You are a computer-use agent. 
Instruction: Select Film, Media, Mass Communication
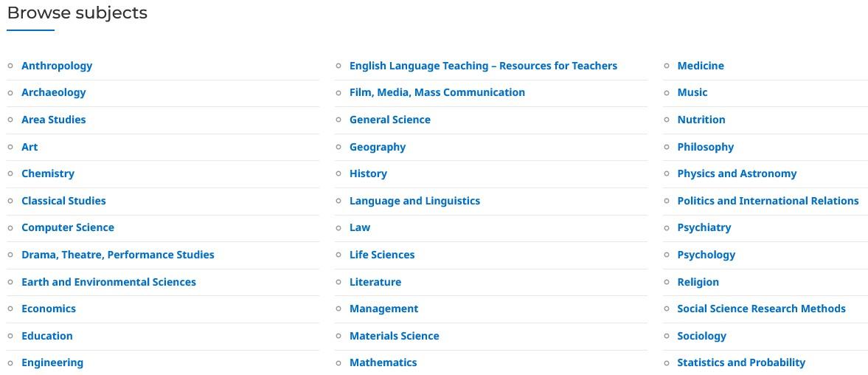click(437, 92)
